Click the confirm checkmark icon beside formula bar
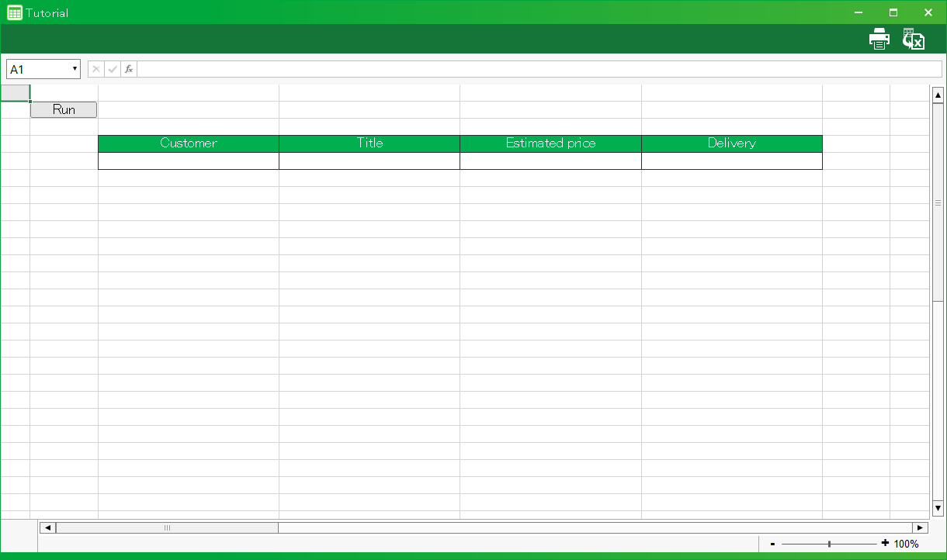The image size is (947, 560). click(113, 69)
